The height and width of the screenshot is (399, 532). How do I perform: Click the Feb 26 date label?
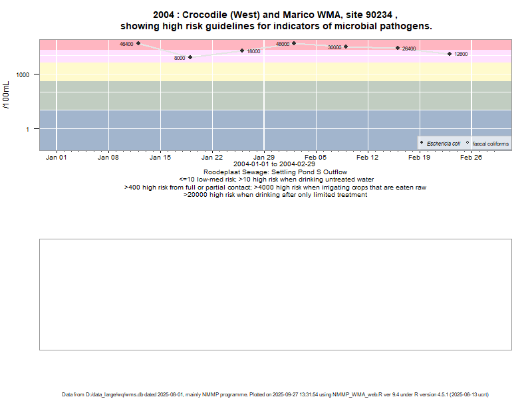tap(471, 158)
